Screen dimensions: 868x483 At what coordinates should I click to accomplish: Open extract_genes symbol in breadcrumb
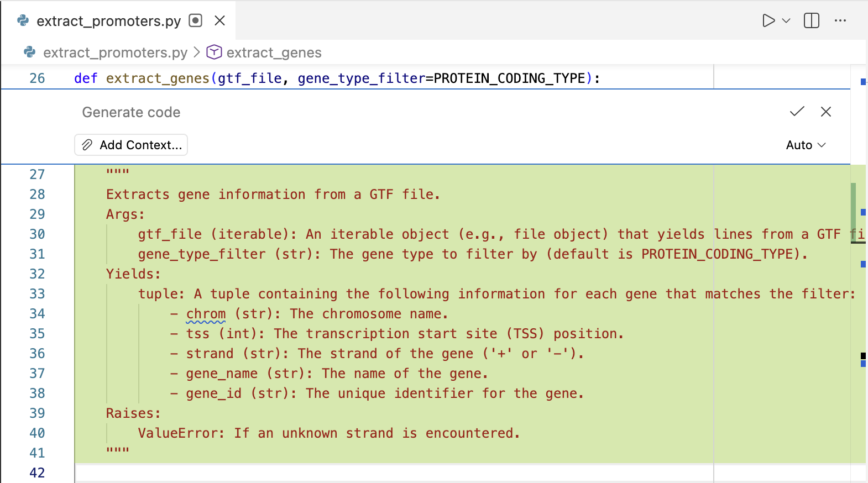(274, 53)
